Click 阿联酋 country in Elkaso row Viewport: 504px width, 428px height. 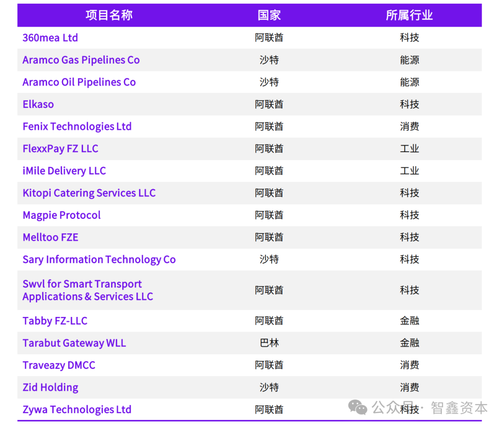269,105
